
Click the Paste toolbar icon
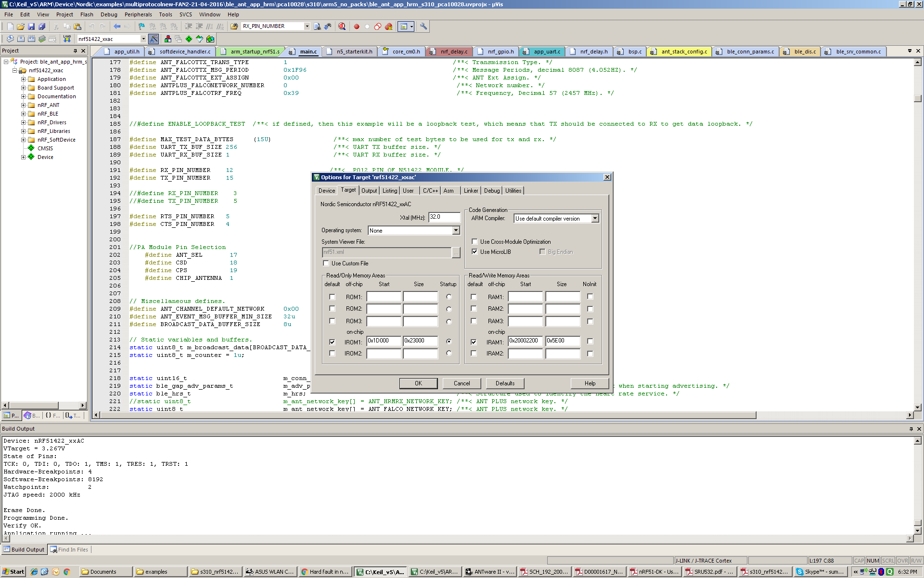click(x=77, y=26)
